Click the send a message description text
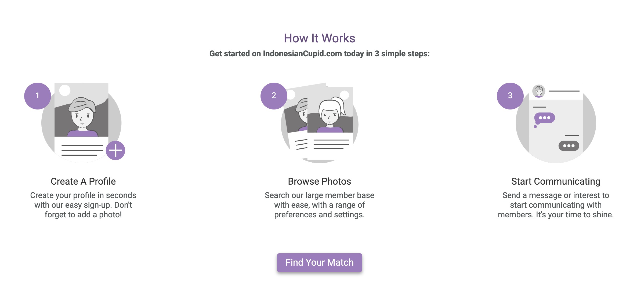Screen dimensions: 644x300 556,205
